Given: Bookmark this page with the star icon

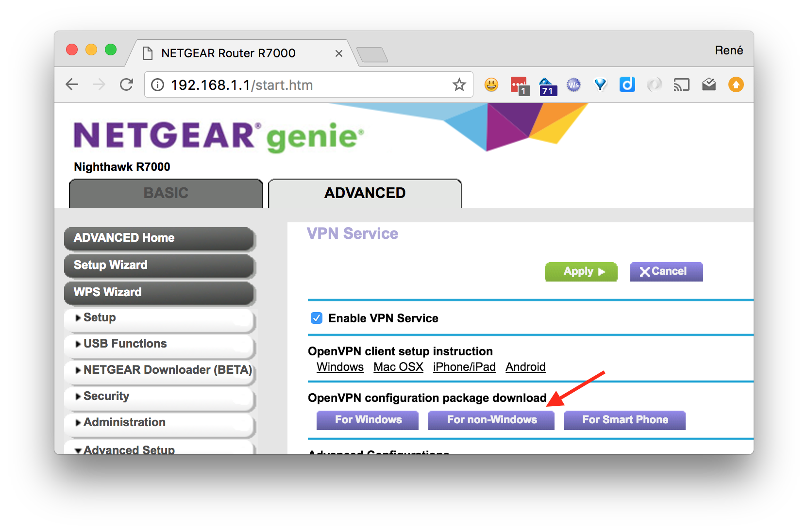Looking at the screenshot, I should 459,85.
